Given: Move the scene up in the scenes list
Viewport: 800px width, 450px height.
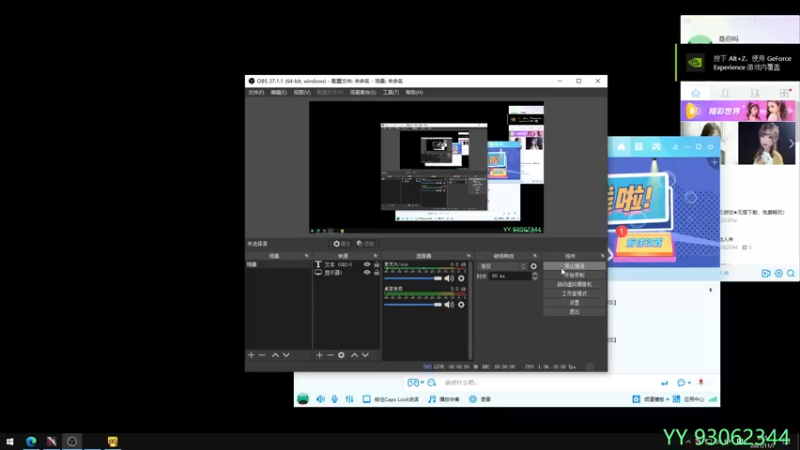Looking at the screenshot, I should [275, 355].
